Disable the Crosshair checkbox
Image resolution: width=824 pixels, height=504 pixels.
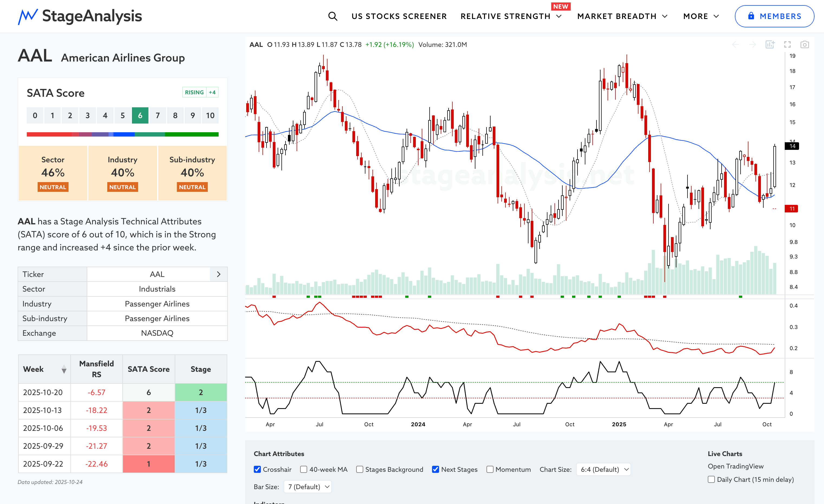coord(257,469)
